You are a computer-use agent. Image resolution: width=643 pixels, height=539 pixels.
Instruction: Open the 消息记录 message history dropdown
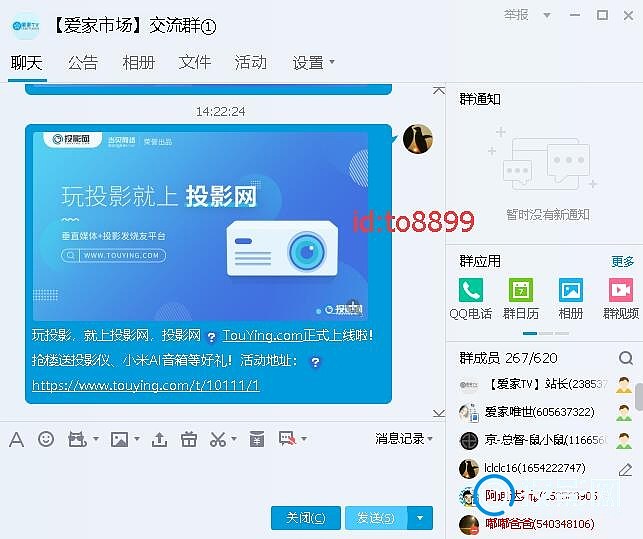(404, 439)
